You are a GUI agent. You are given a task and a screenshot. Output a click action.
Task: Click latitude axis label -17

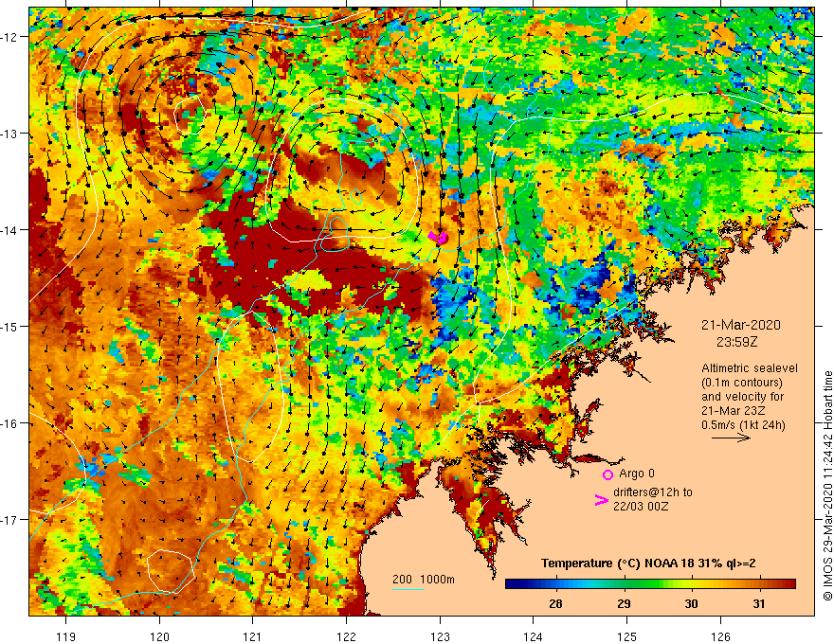10,520
